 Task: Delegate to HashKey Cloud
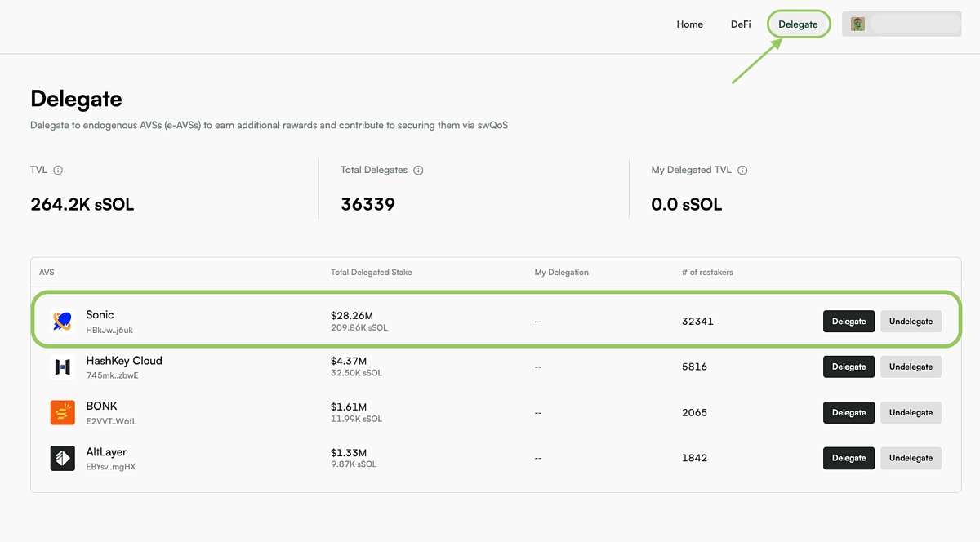point(849,367)
